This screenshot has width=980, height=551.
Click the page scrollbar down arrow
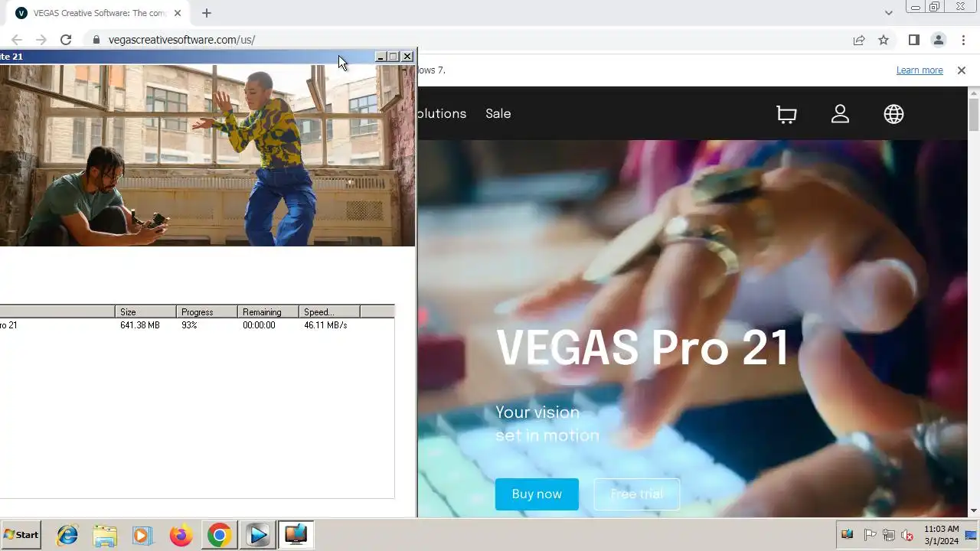tap(974, 510)
